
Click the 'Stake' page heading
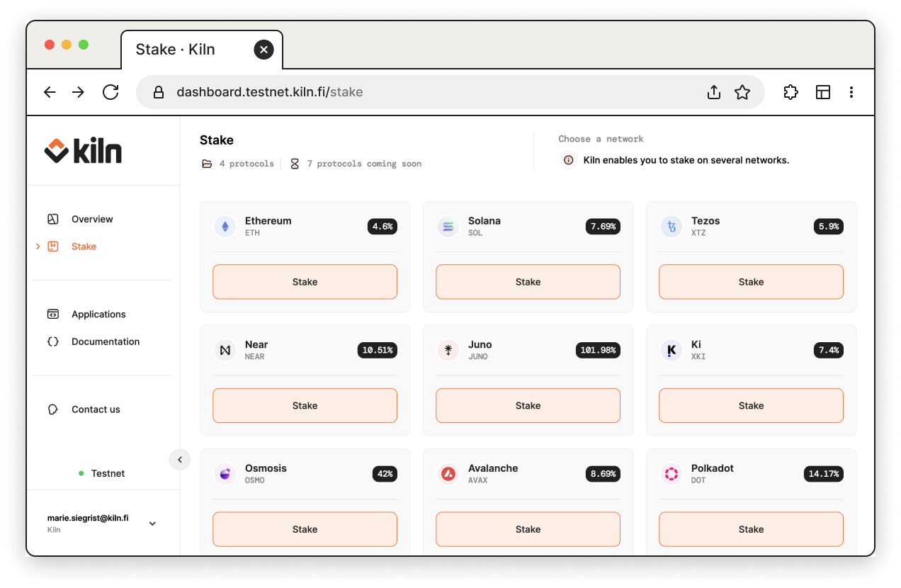tap(217, 140)
